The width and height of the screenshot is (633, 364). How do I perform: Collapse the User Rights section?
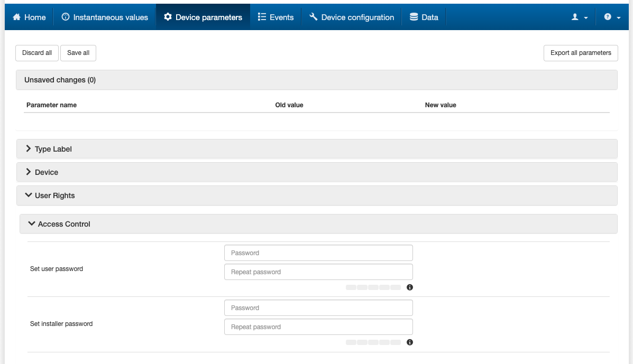54,195
